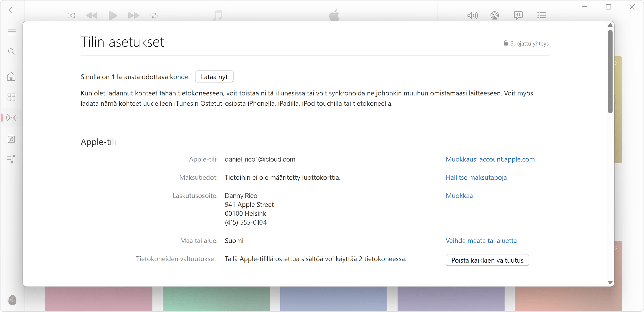Screen dimensions: 644x312
Task: Show lyrics with the speech bubble icon
Action: 518,16
